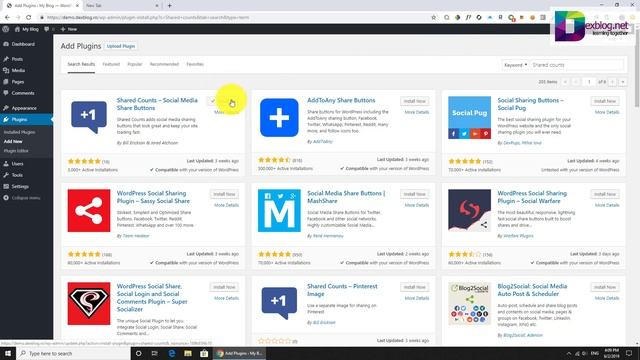Switch to the Favorites tab
The image size is (640, 360).
pos(195,64)
